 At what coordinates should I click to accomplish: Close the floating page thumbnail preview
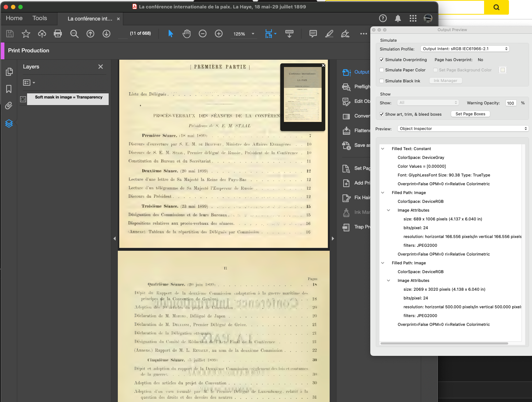323,66
